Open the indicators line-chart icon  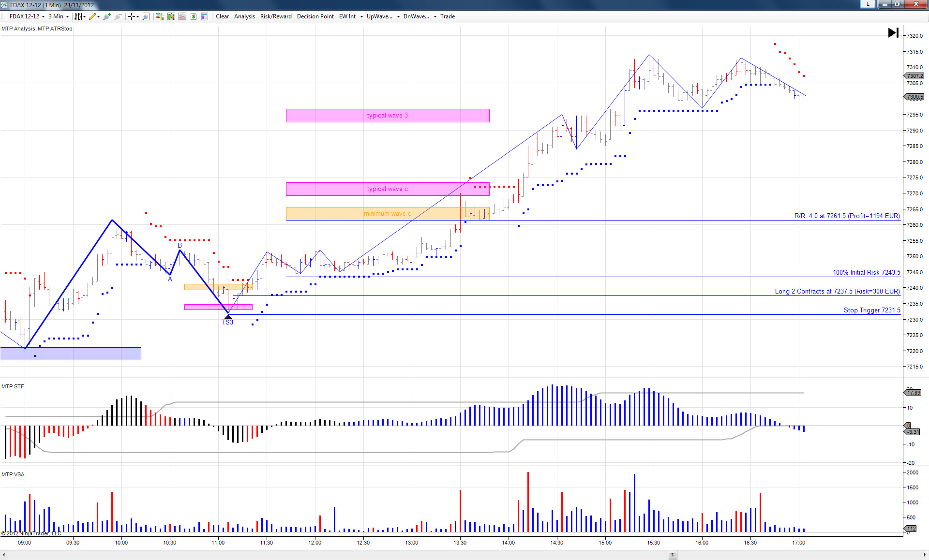pos(182,16)
